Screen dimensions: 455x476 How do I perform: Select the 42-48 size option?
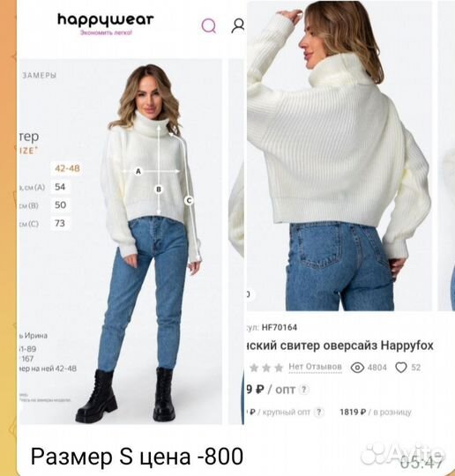(x=67, y=168)
